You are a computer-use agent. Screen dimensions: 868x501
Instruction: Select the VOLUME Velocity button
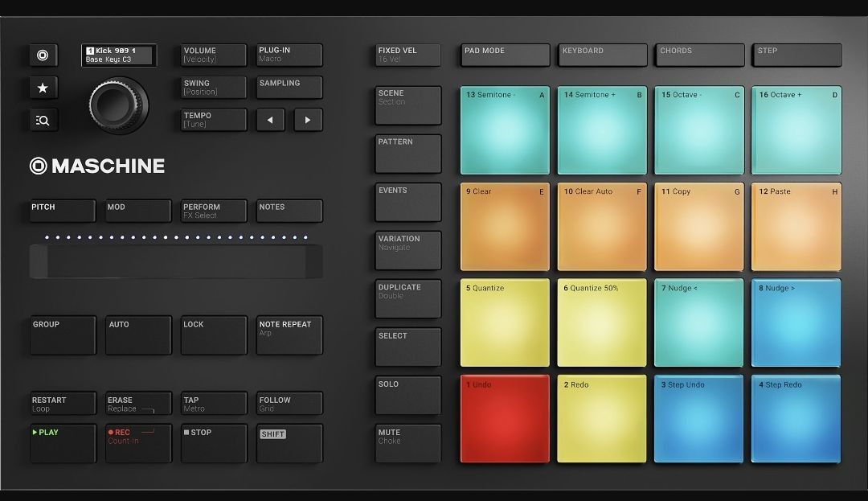214,55
